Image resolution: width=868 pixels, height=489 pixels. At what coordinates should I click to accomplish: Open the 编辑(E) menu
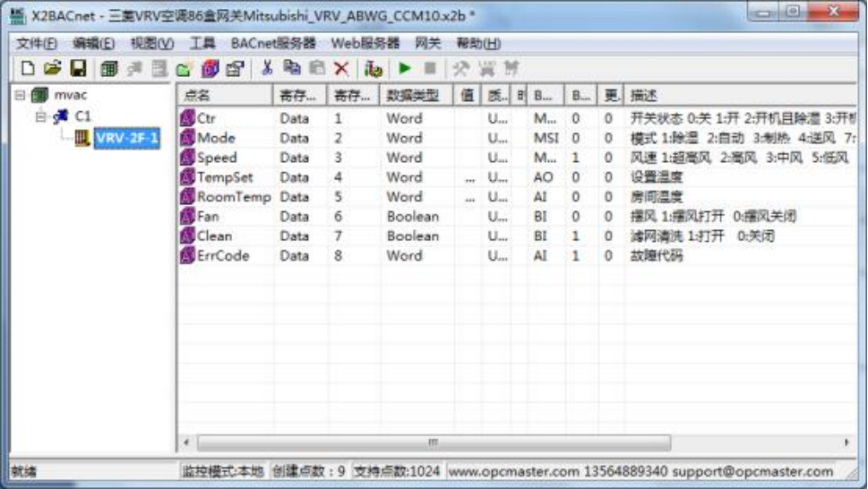(93, 43)
